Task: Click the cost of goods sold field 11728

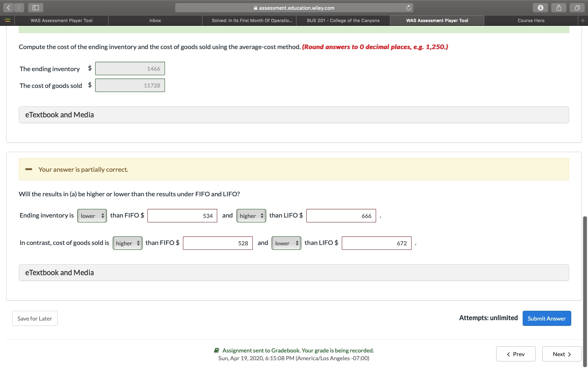Action: [x=130, y=85]
